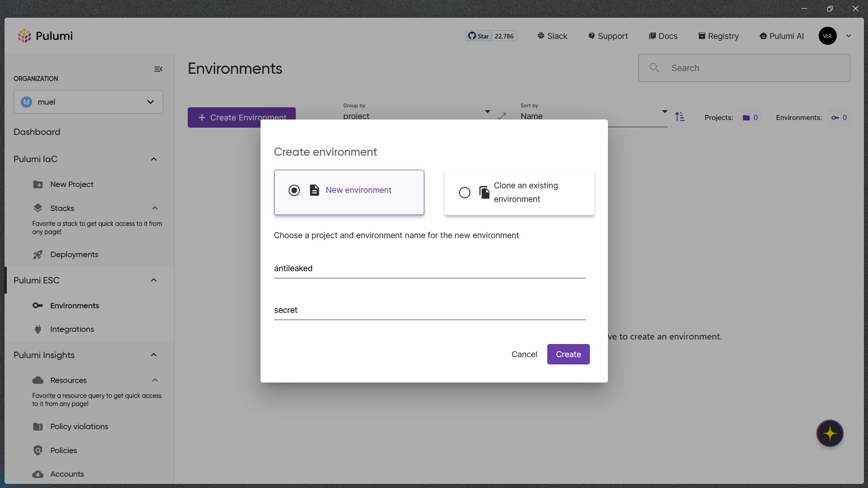Screen dimensions: 868x488
Task: Click the Create button in dialog
Action: click(x=568, y=354)
